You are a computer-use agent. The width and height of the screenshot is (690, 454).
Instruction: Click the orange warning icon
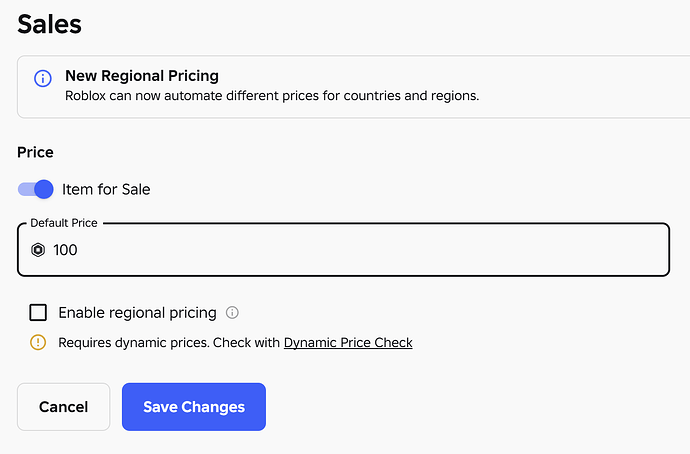pos(38,342)
